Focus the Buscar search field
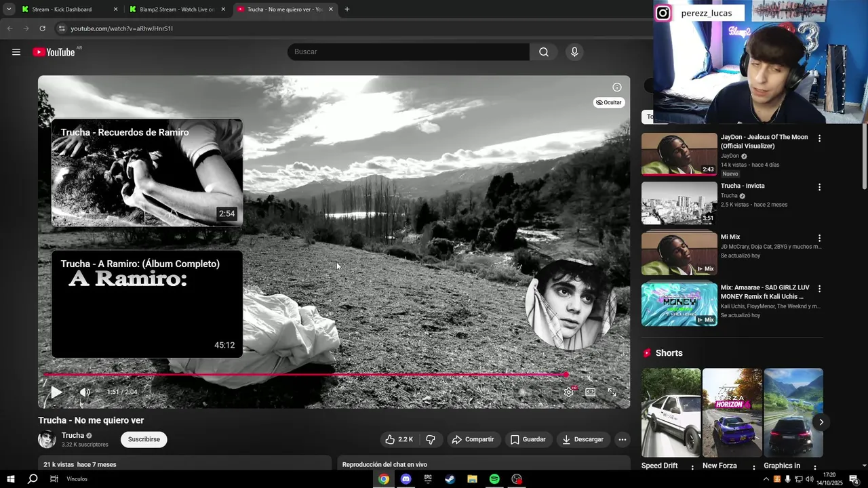The width and height of the screenshot is (868, 488). pyautogui.click(x=408, y=52)
